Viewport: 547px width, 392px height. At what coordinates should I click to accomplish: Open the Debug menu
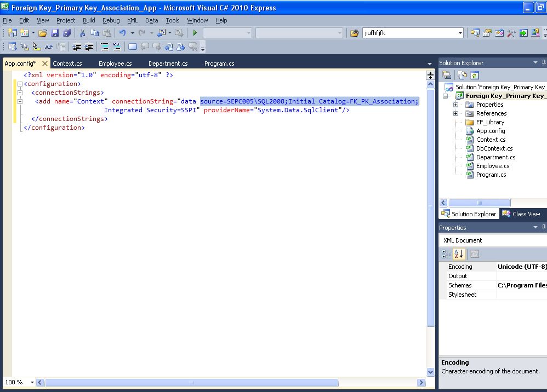(111, 20)
